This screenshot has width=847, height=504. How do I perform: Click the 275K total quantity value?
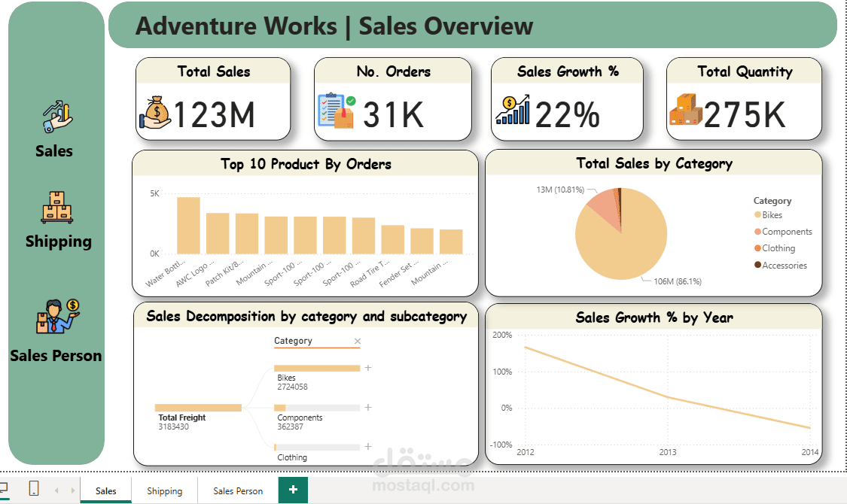point(745,115)
